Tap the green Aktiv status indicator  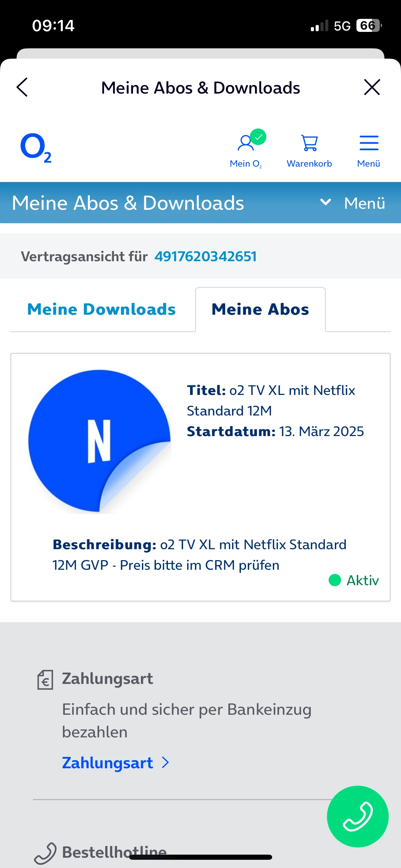pos(354,580)
